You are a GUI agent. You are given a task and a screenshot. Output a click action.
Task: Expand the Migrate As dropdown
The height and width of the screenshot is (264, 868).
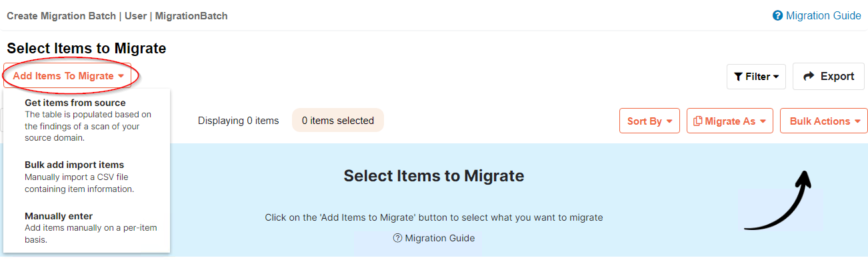730,121
